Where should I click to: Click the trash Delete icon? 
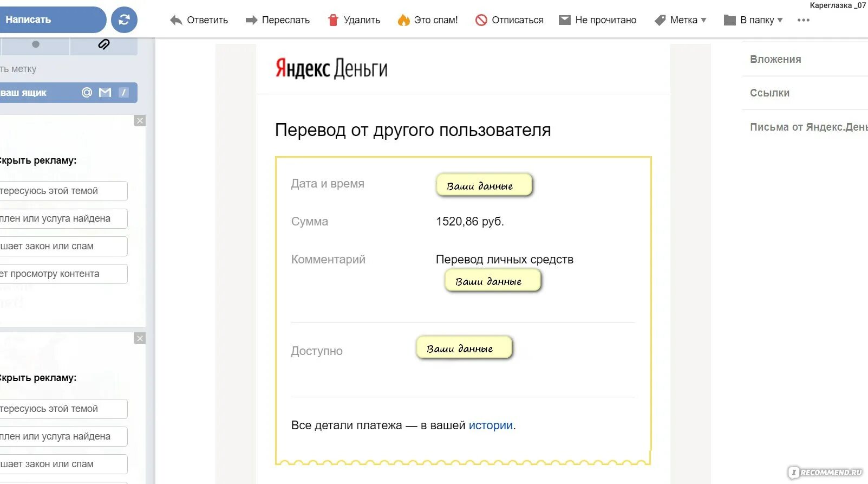pos(333,20)
